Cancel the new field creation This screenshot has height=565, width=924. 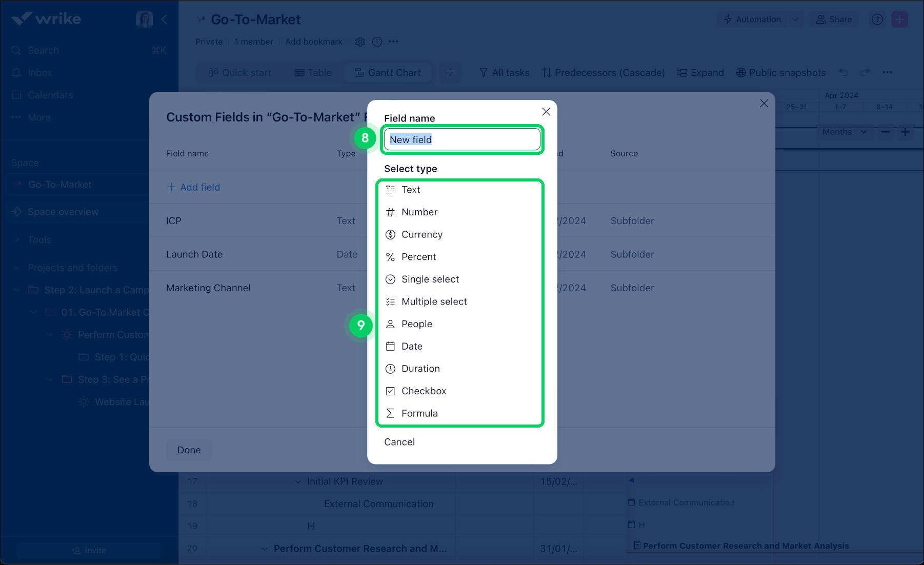399,442
